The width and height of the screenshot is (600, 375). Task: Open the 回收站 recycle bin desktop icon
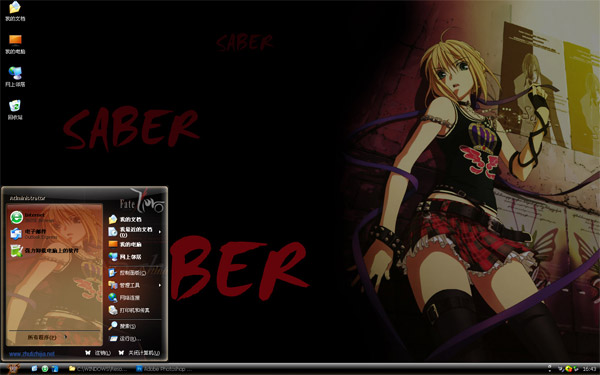pos(15,110)
